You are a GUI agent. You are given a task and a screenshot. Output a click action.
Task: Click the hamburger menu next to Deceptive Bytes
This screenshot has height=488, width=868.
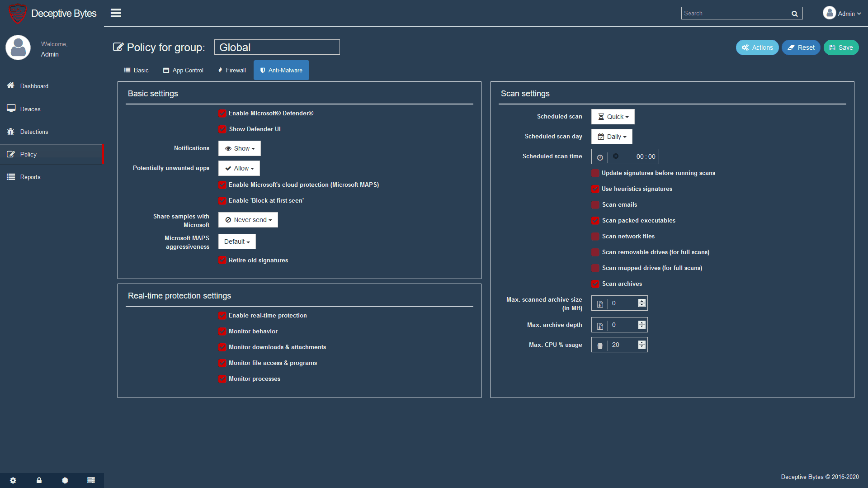tap(116, 13)
